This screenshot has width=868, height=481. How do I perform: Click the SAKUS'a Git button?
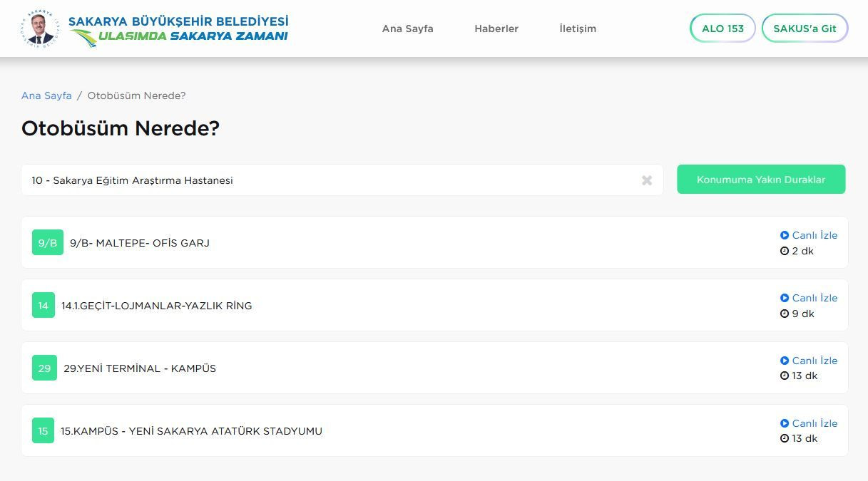pos(805,29)
